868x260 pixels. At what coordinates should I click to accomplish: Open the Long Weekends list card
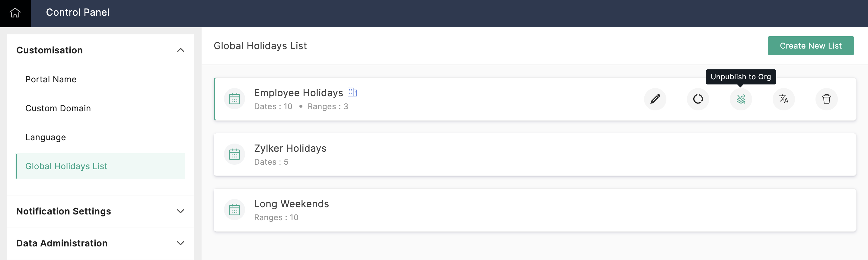pyautogui.click(x=291, y=204)
